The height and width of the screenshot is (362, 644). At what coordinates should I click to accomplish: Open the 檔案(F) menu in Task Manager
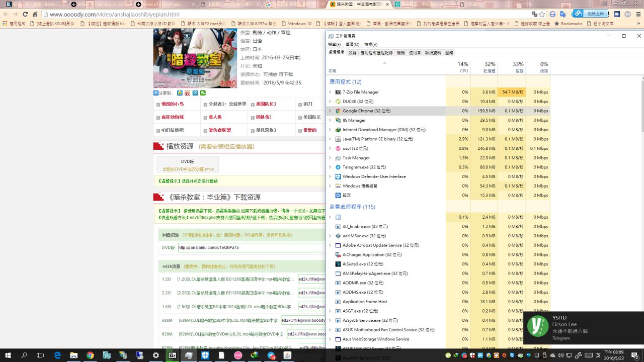pyautogui.click(x=335, y=45)
